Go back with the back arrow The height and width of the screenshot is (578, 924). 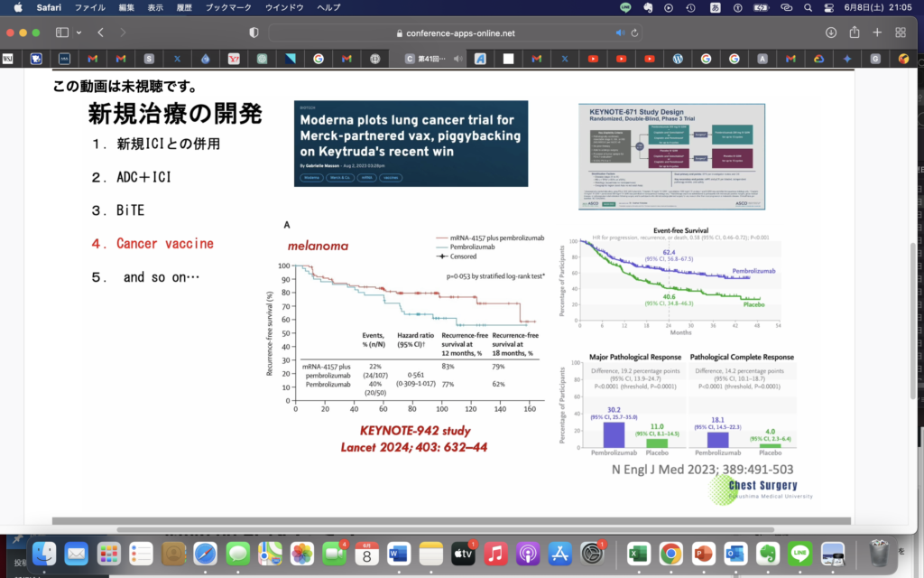click(x=100, y=33)
